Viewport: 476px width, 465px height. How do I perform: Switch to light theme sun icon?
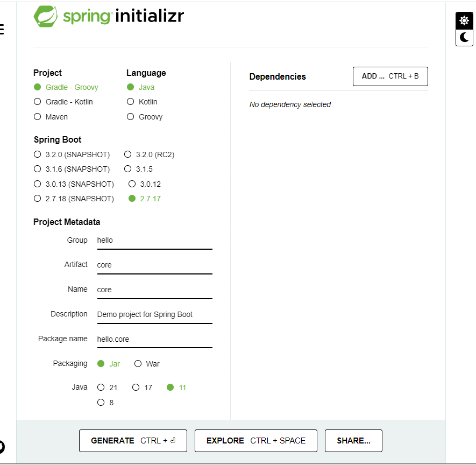pos(464,20)
